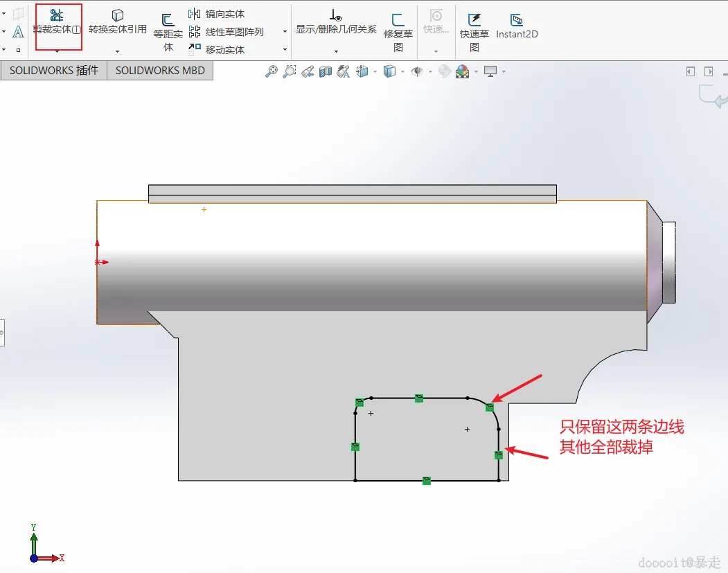
Task: Choose Offset Entities (等距实体) tool
Action: [168, 33]
